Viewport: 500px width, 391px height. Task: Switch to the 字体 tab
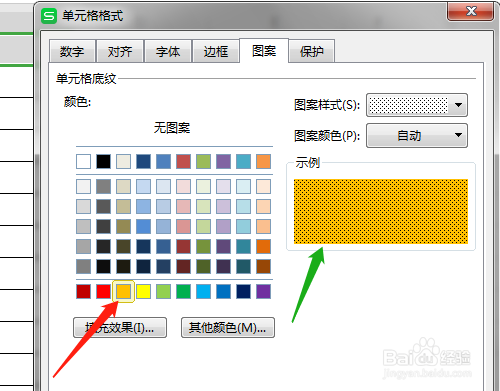(168, 51)
